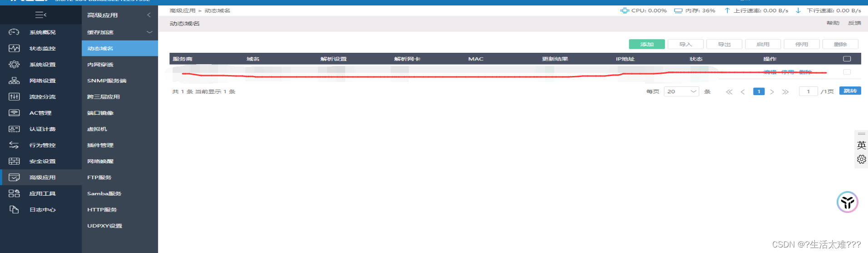The image size is (868, 253).
Task: Focus the jump-to-page input field
Action: tap(808, 91)
